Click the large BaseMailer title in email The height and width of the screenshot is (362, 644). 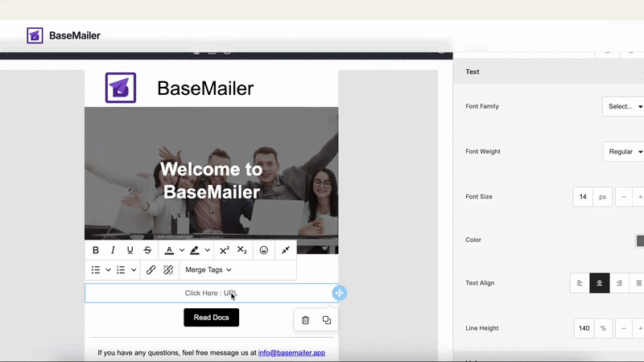[x=205, y=88]
